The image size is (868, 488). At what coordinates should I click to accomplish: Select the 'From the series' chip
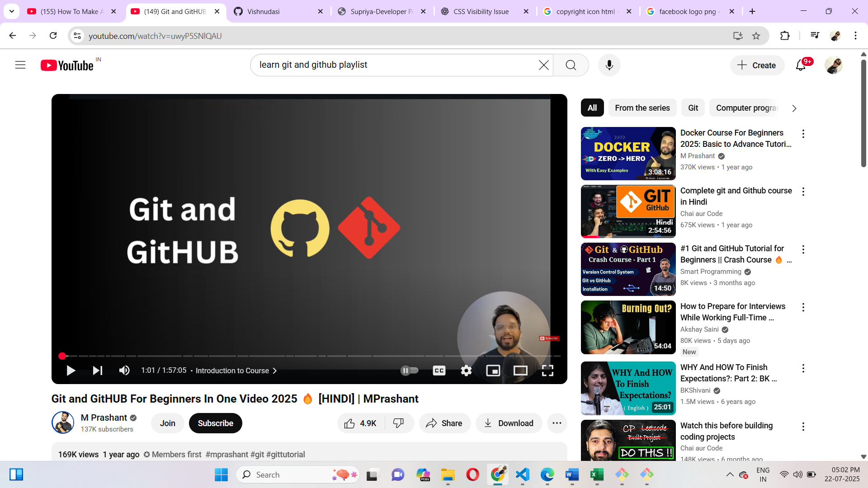pyautogui.click(x=642, y=108)
